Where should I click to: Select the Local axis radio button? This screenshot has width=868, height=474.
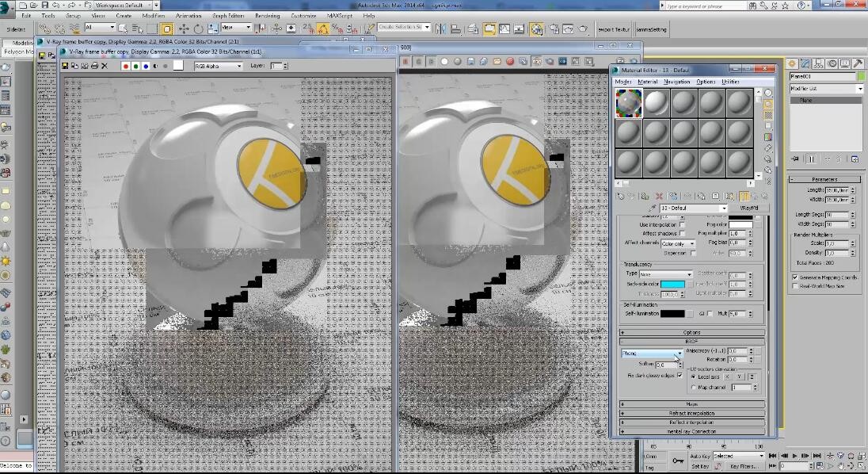(x=694, y=377)
